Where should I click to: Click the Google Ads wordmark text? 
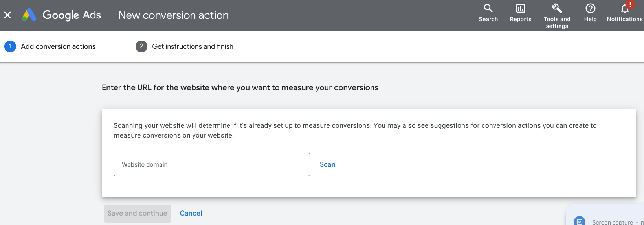[x=72, y=15]
